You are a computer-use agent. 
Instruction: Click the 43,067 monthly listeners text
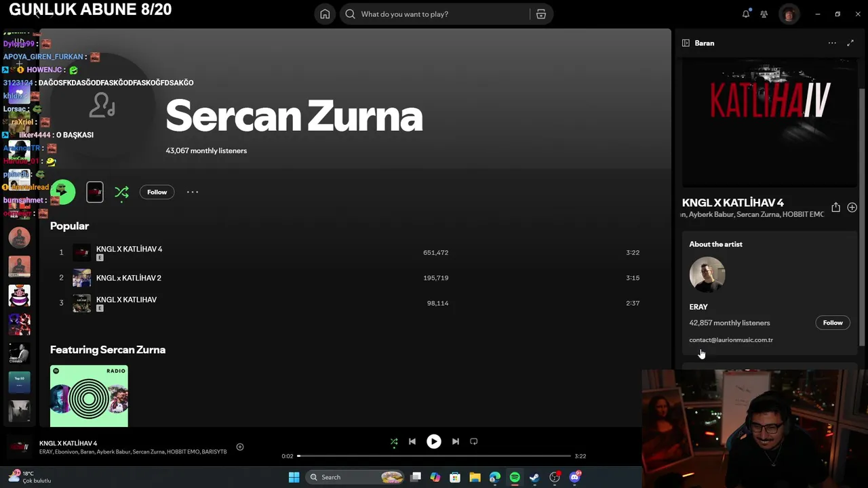pos(206,150)
